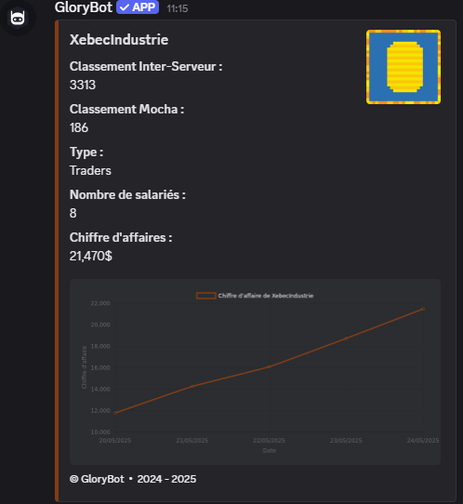Open the GloryBot robot avatar
Screen dimensions: 463x504
click(x=17, y=17)
